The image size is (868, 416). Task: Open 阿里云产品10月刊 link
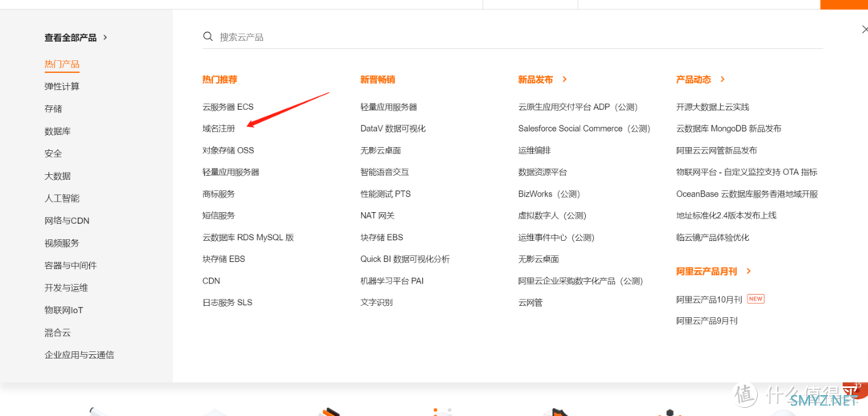(709, 300)
